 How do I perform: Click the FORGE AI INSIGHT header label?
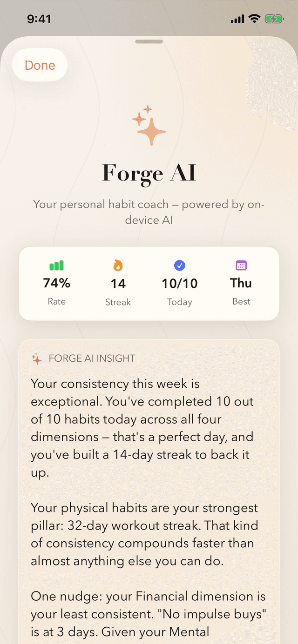[x=92, y=359]
